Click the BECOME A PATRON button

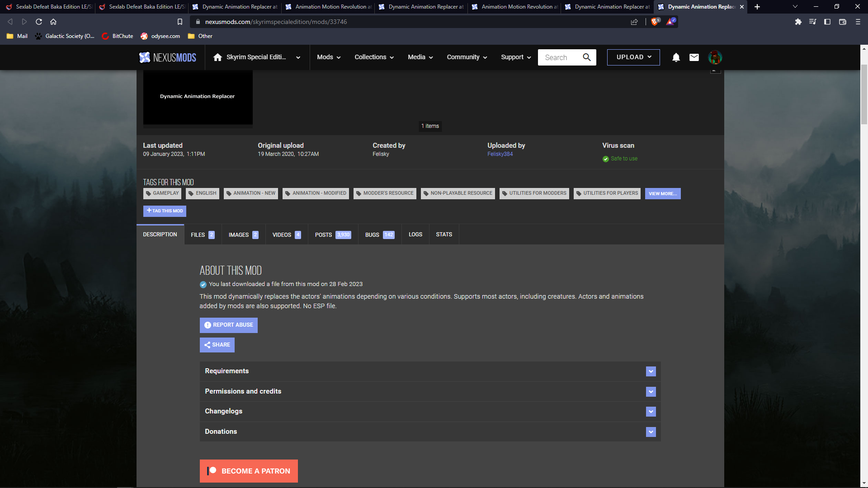tap(249, 471)
